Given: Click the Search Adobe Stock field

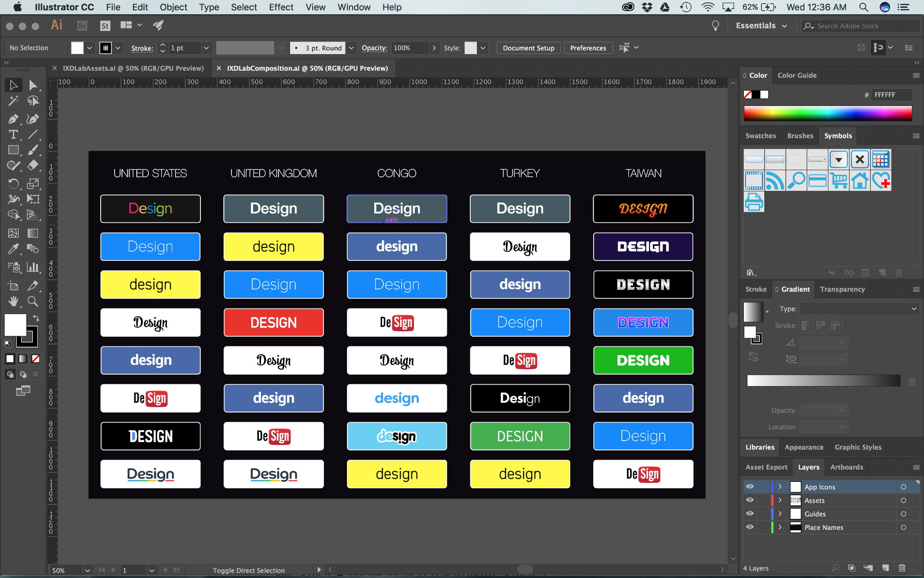Looking at the screenshot, I should (859, 26).
